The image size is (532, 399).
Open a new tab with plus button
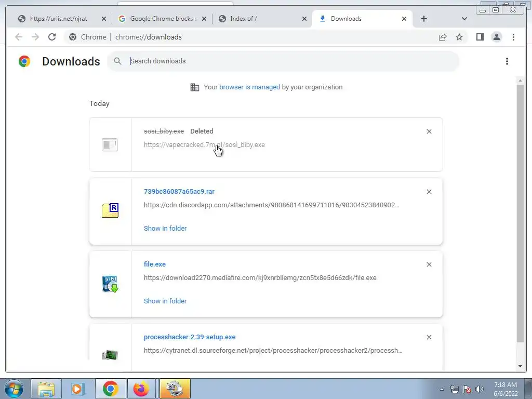point(424,19)
